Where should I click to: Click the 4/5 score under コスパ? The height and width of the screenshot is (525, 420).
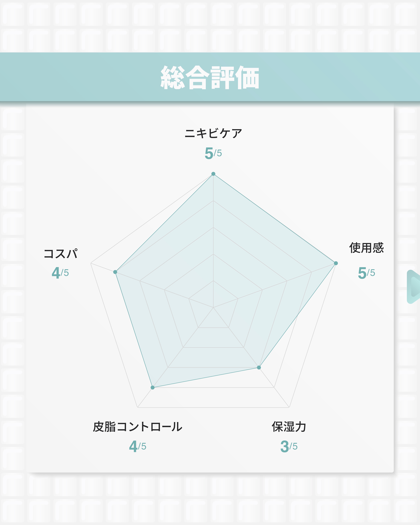tap(60, 273)
